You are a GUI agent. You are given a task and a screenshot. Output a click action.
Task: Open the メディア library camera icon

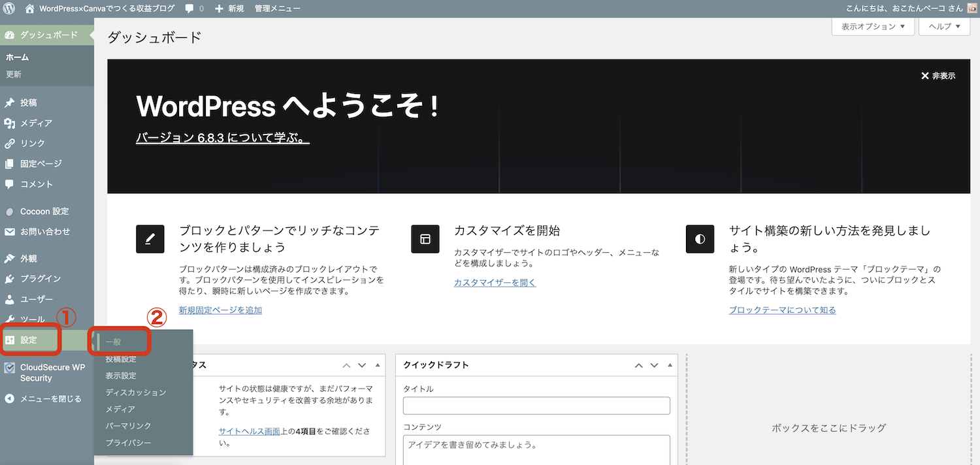[10, 123]
